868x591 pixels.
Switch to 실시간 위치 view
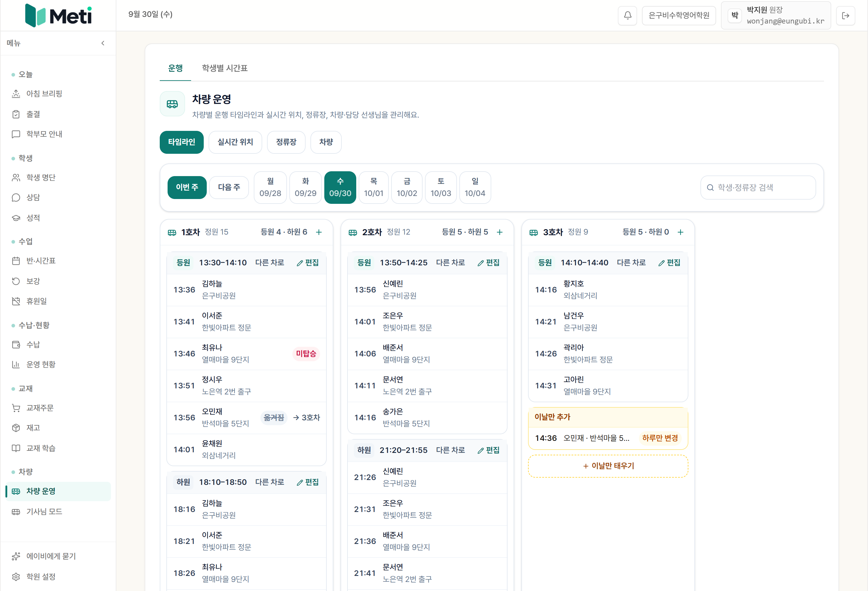click(x=235, y=142)
